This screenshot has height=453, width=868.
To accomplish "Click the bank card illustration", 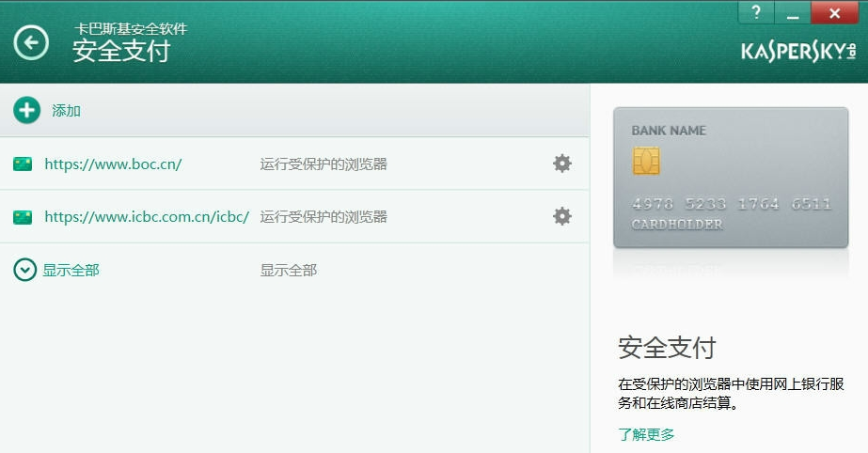I will click(731, 178).
